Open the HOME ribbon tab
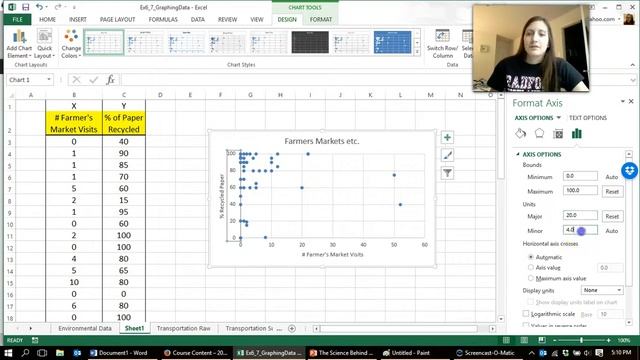 click(x=47, y=19)
